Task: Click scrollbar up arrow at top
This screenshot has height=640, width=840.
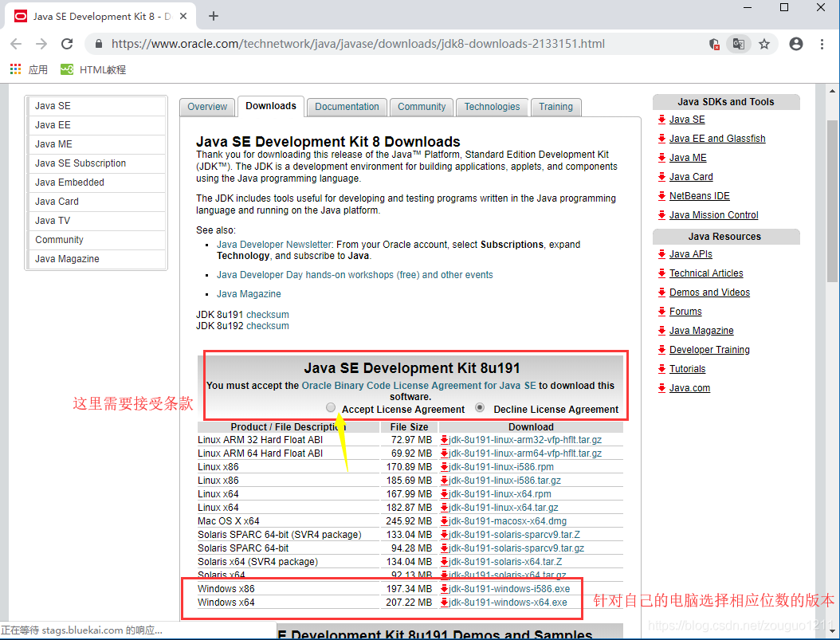Action: [x=832, y=91]
